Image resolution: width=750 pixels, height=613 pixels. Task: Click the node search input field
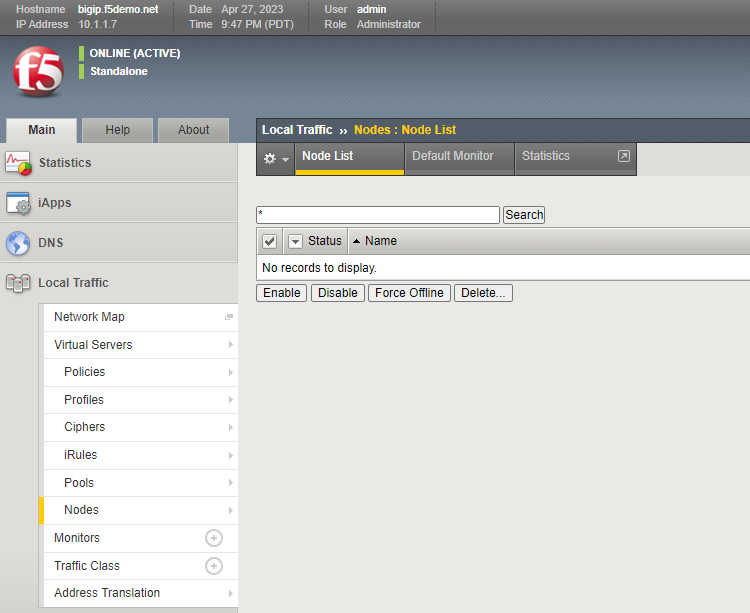378,215
